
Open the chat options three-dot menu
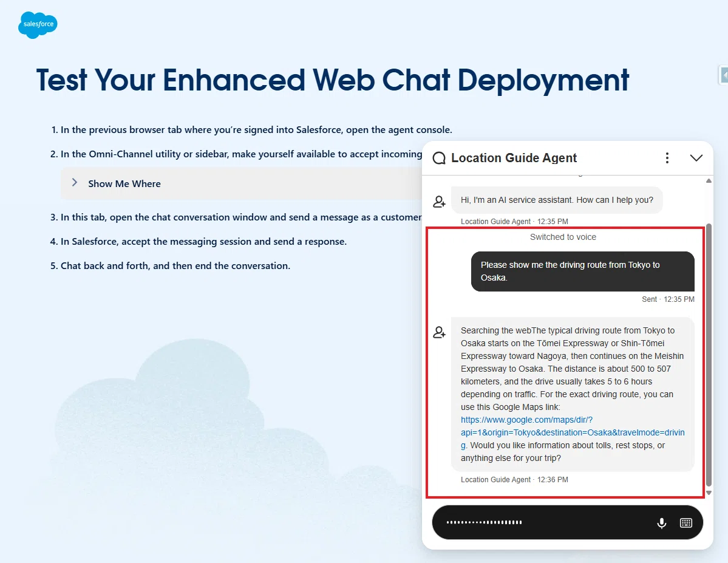pos(667,158)
